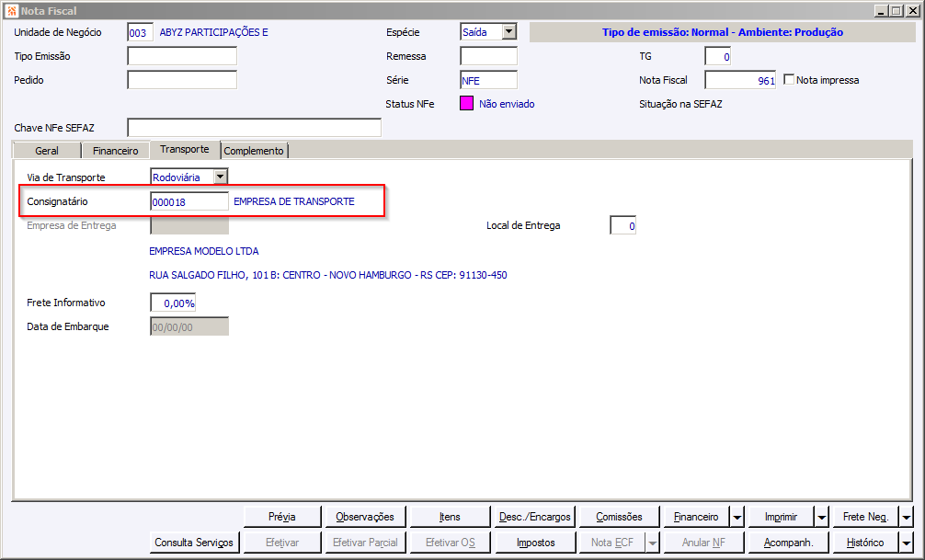This screenshot has width=925, height=560.
Task: Click the magenta Status NFe color indicator
Action: coord(466,103)
